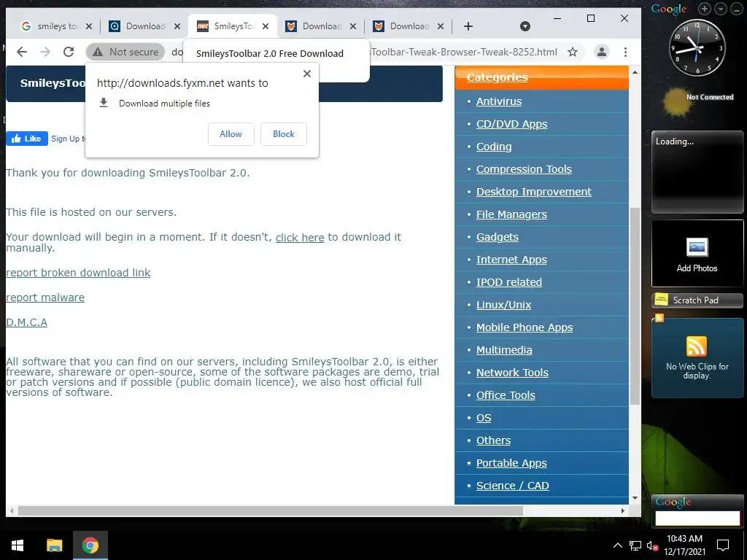Open the Desktop Improvement category
This screenshot has width=747, height=560.
pos(533,192)
